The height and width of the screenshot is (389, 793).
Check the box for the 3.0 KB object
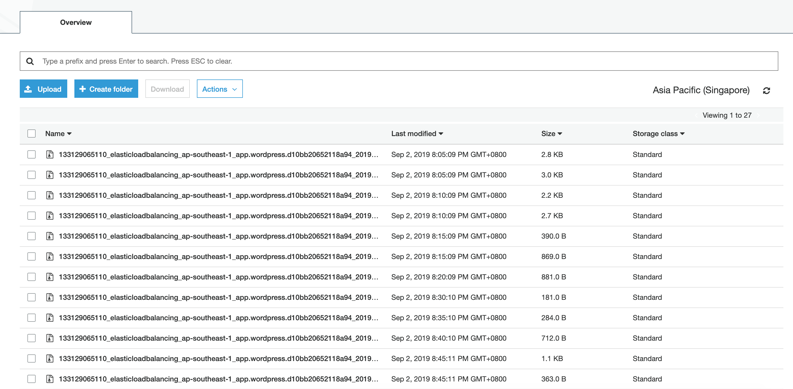click(x=31, y=175)
